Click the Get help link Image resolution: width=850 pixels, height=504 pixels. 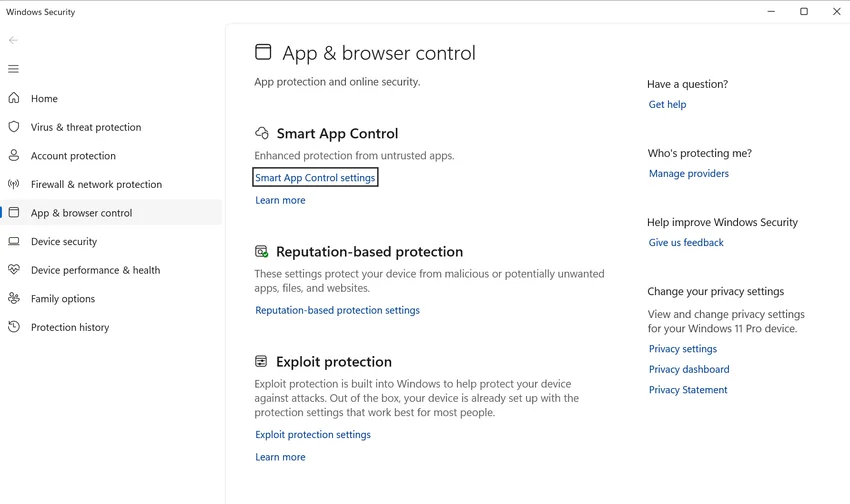point(667,105)
